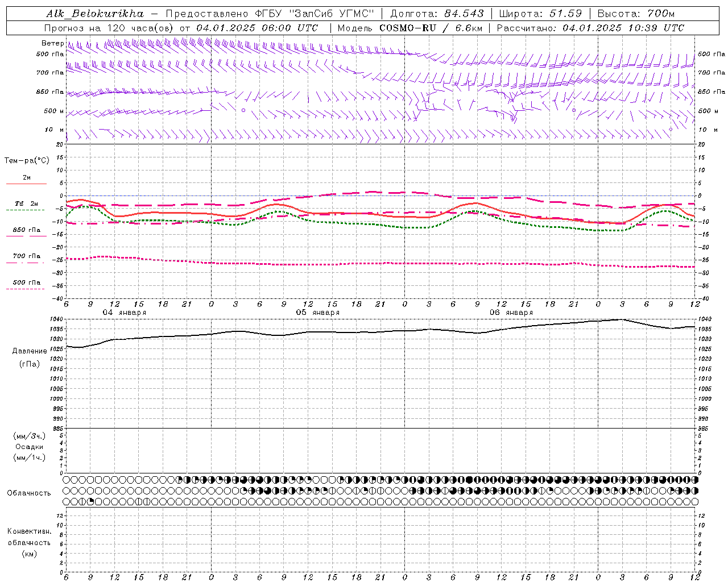Select the (км) unit under convective label
The height and width of the screenshot is (582, 728).
pos(30,554)
